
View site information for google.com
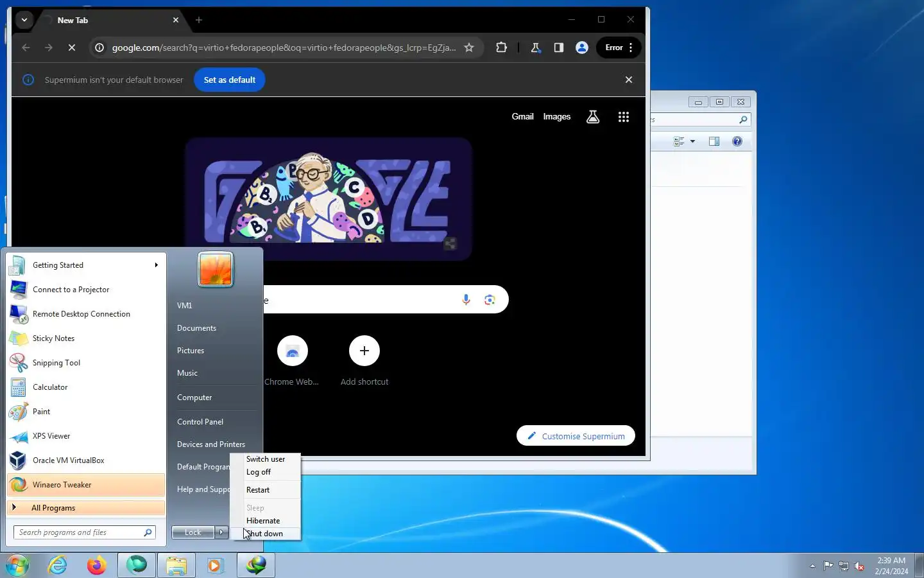[99, 48]
